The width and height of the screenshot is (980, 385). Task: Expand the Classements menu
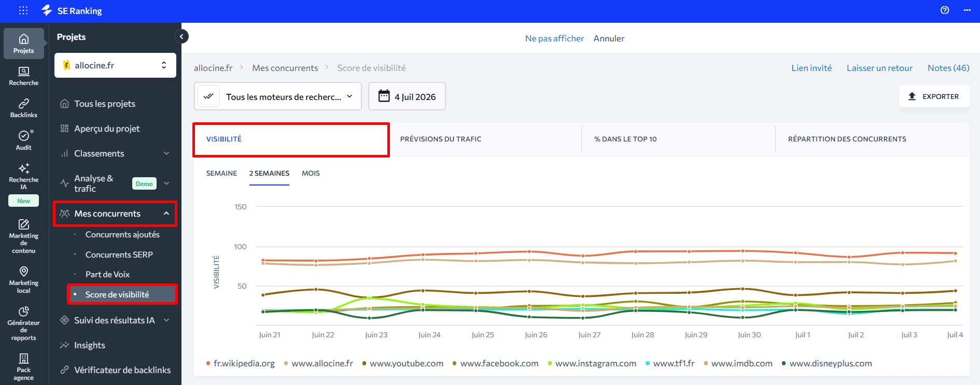(x=115, y=153)
